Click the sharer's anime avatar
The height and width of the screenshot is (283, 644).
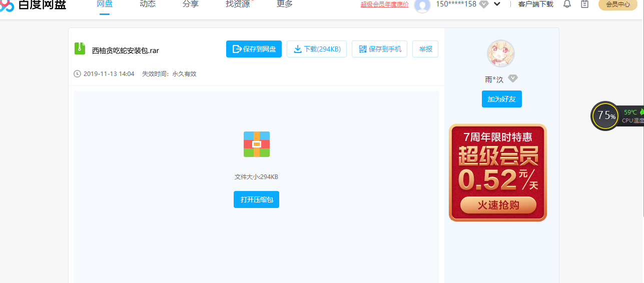501,53
